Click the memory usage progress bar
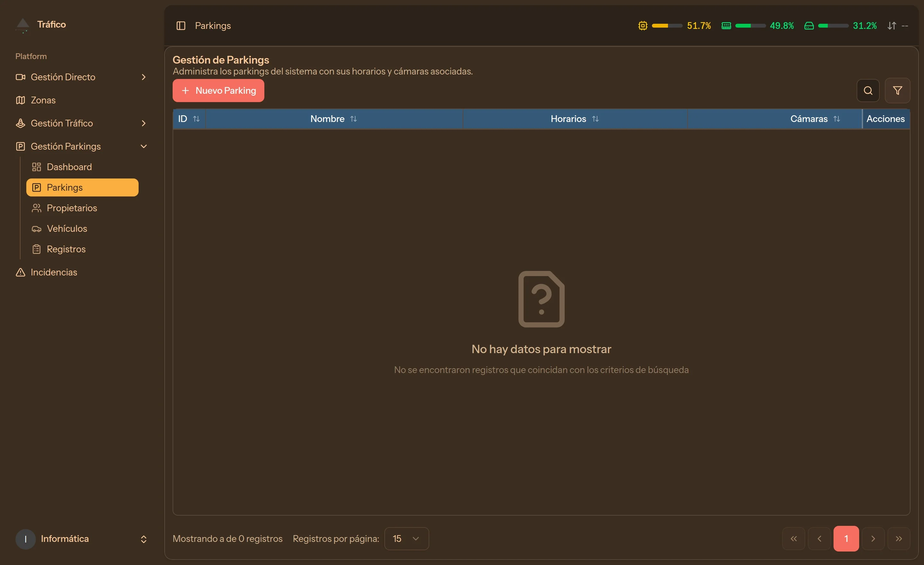The height and width of the screenshot is (565, 924). pos(750,25)
